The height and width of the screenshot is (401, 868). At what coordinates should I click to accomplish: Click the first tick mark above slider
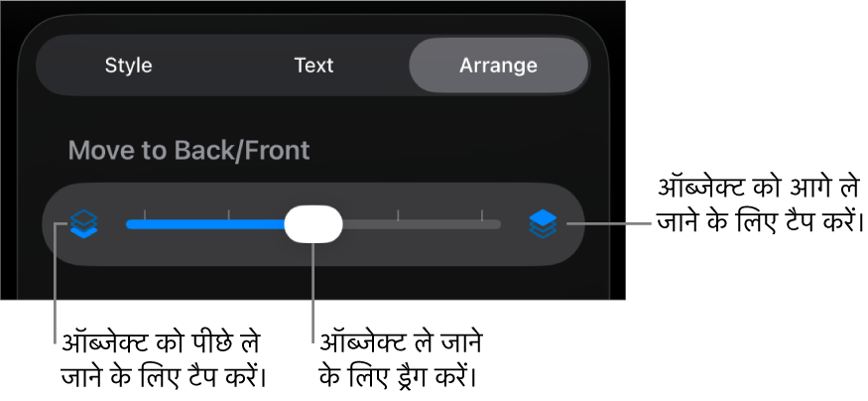pos(145,214)
